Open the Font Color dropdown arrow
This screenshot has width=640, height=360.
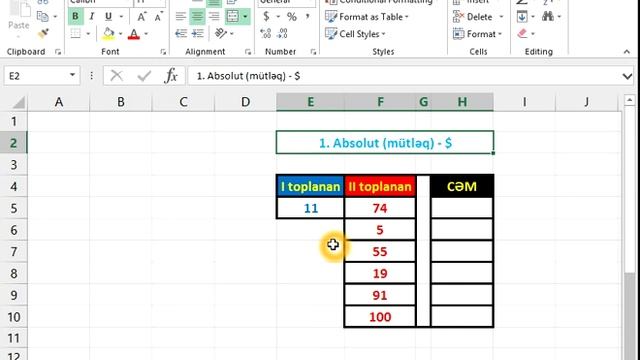point(146,33)
